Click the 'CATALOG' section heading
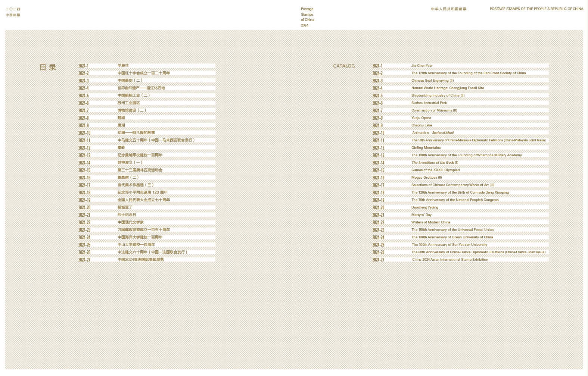Image resolution: width=588 pixels, height=376 pixels. coord(344,66)
